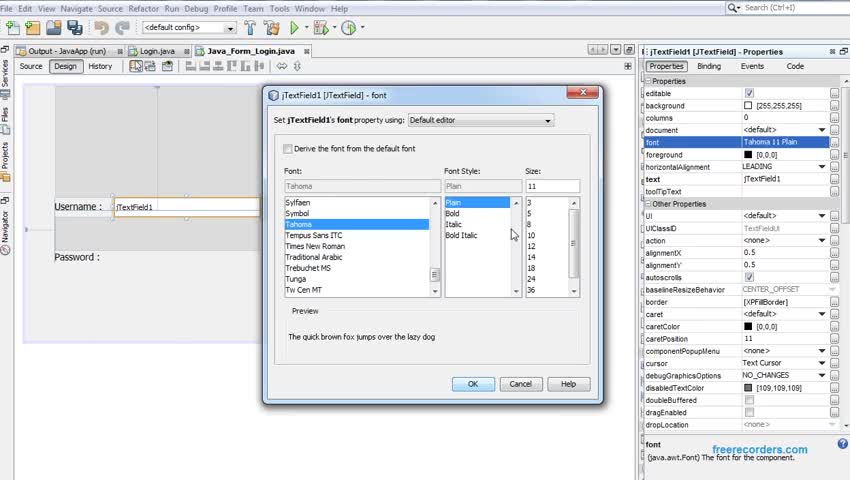Image resolution: width=850 pixels, height=480 pixels.
Task: Click the disabledTextColor gray swatch
Action: 748,388
